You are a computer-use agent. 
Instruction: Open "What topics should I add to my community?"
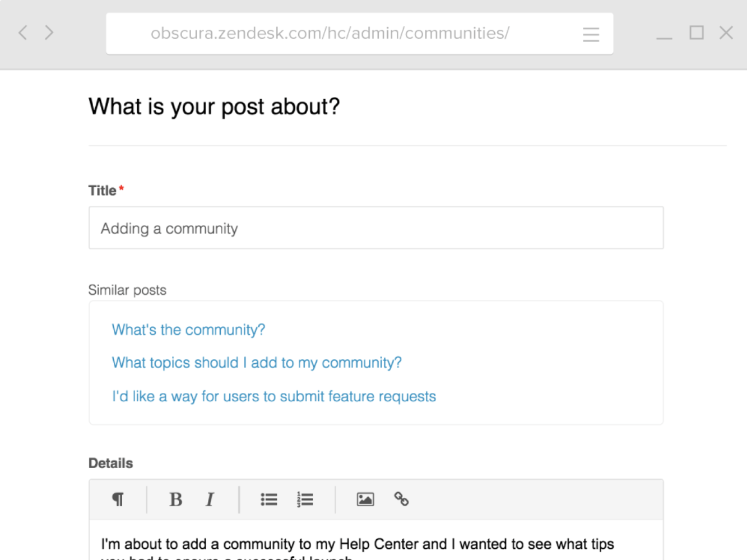256,363
